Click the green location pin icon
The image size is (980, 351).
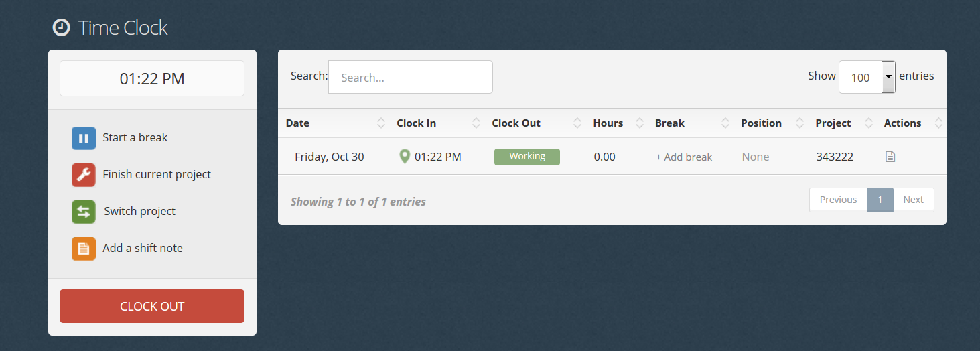[x=405, y=157]
